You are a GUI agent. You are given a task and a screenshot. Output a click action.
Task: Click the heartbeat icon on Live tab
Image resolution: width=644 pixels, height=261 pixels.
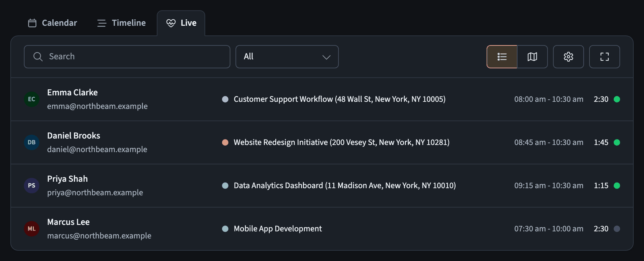click(x=171, y=23)
